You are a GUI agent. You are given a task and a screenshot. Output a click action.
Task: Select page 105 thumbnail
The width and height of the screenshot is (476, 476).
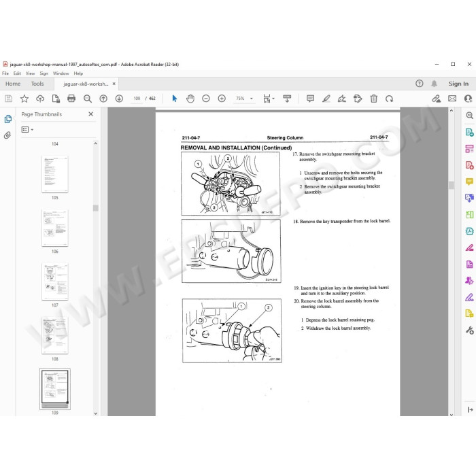[55, 174]
